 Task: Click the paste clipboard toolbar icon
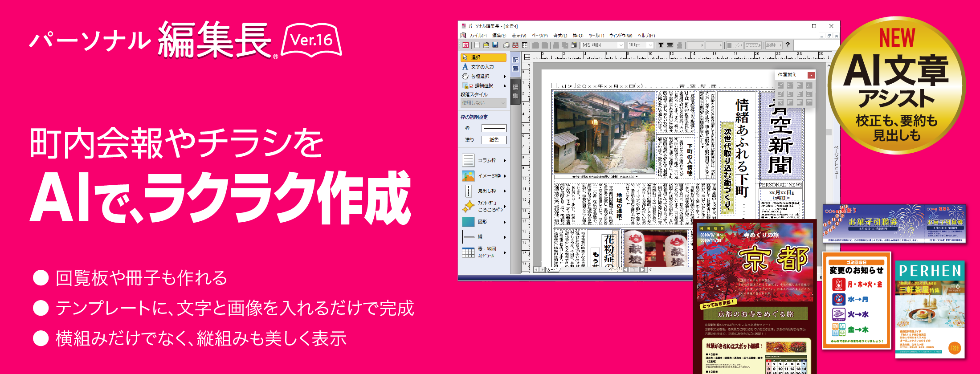click(x=574, y=45)
